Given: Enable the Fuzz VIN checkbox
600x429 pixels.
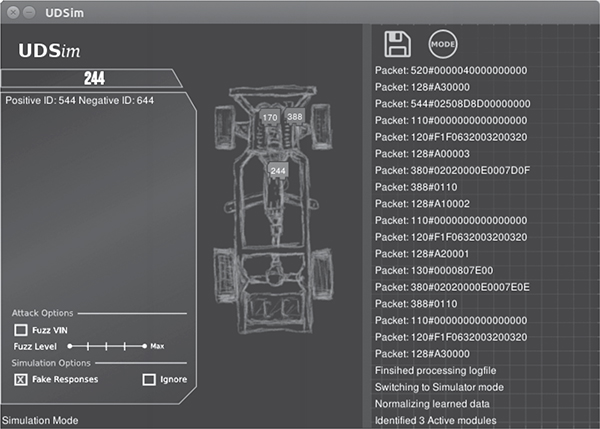Looking at the screenshot, I should (21, 329).
